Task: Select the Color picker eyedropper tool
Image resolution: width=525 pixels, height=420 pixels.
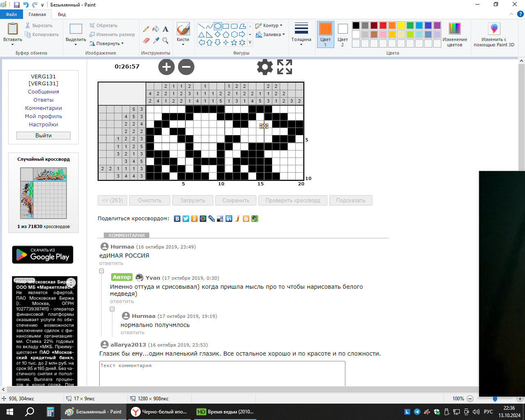Action: [156, 40]
